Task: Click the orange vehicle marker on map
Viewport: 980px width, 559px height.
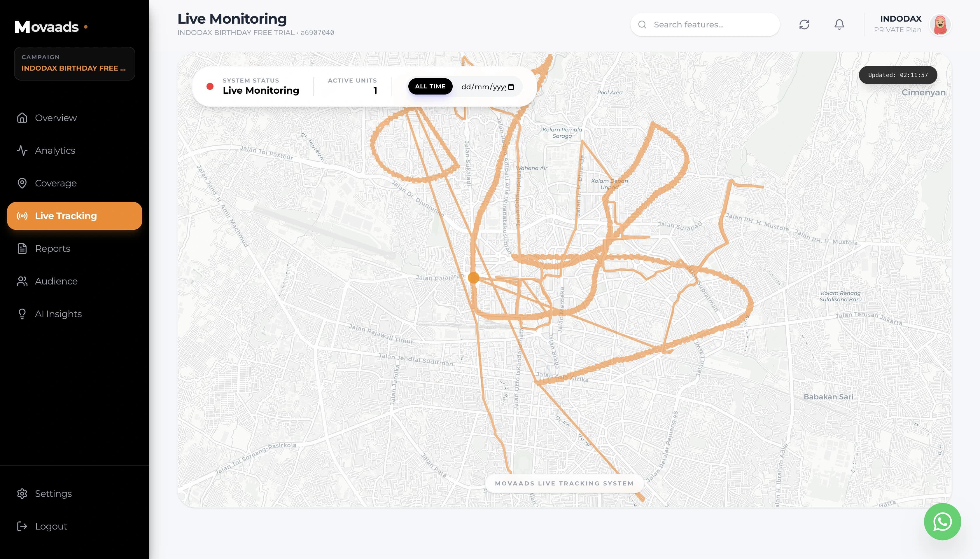Action: point(473,277)
